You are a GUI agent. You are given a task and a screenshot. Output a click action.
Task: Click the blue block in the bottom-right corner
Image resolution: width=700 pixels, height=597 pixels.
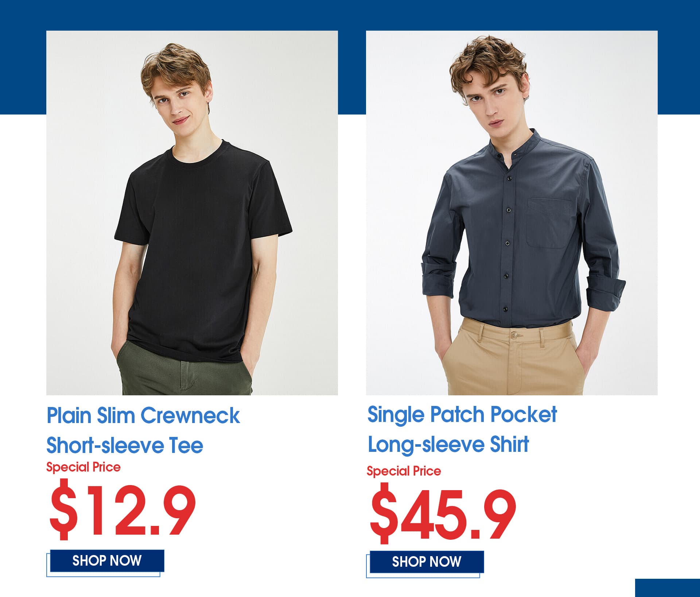click(667, 588)
